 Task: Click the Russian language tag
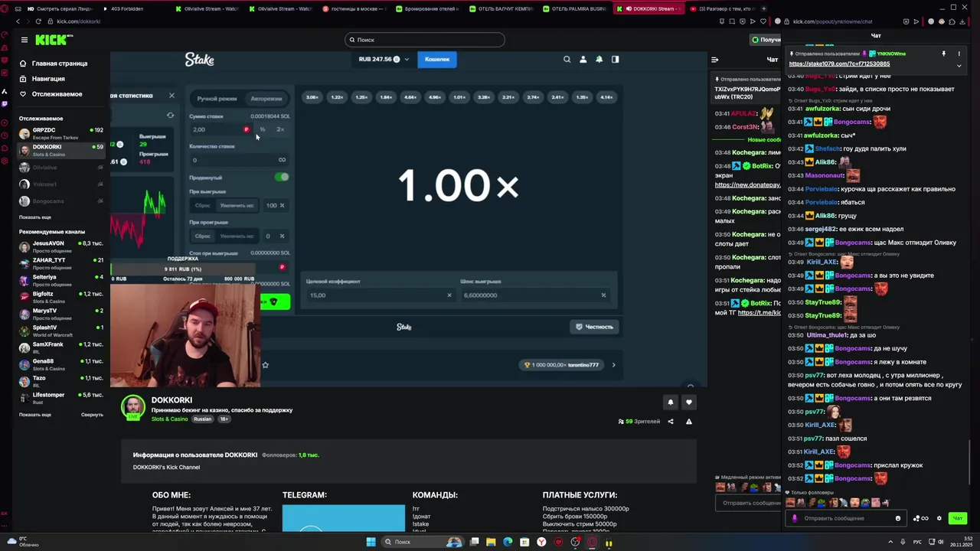[202, 419]
